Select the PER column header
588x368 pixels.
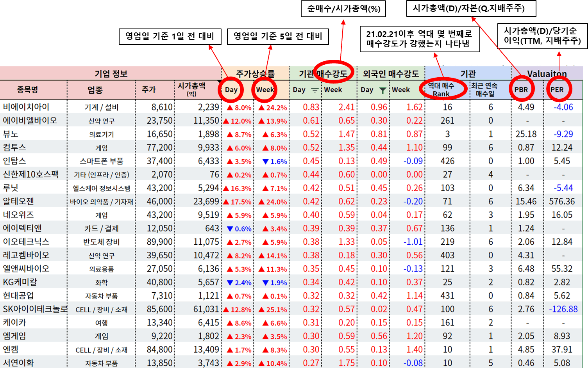tap(557, 90)
